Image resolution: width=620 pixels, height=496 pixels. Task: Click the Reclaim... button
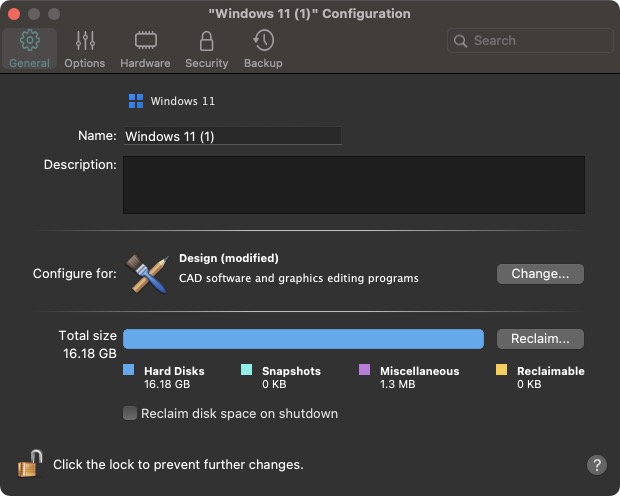coord(540,339)
